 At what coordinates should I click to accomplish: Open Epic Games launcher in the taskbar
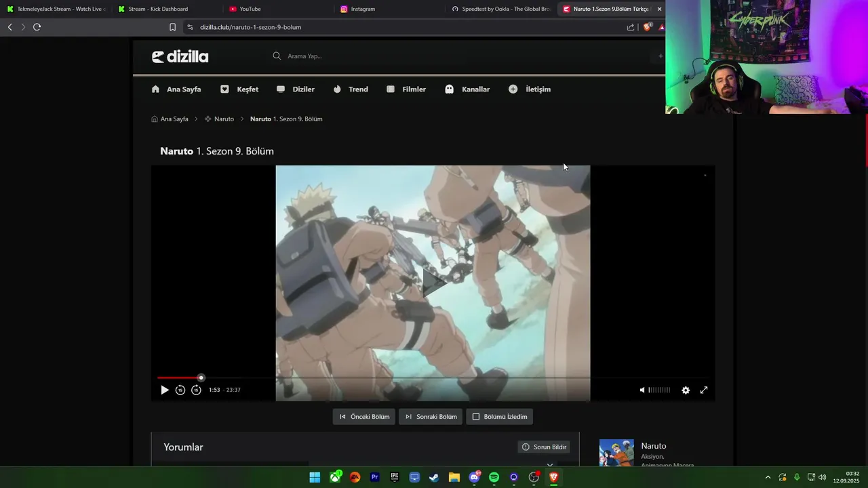[395, 477]
